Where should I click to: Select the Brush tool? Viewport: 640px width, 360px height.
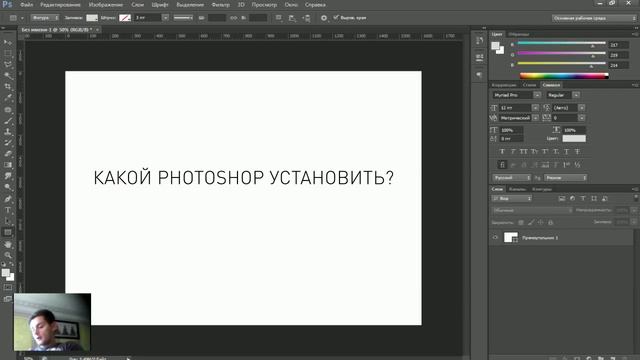(x=8, y=121)
